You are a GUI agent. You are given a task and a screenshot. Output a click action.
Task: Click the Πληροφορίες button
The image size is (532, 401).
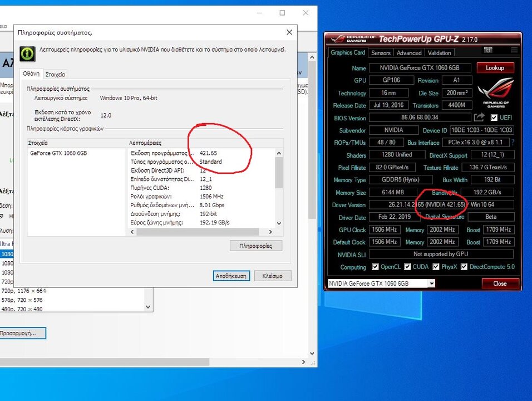pyautogui.click(x=256, y=246)
